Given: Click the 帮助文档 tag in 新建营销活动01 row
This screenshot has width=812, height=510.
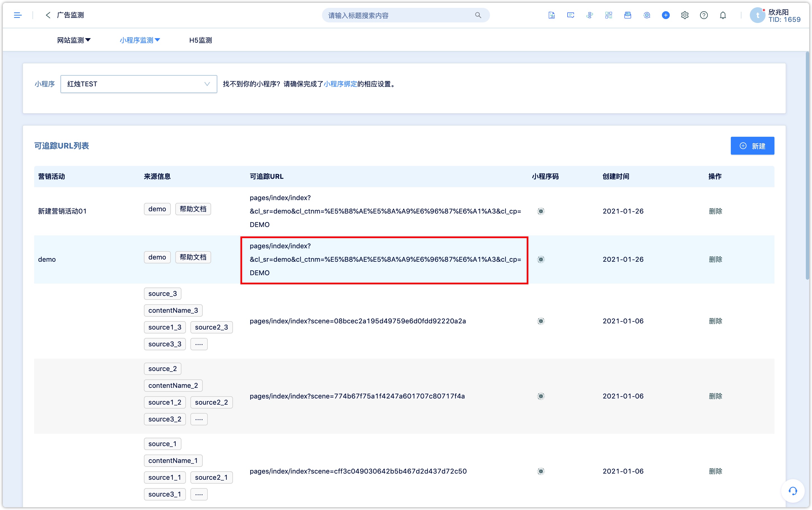Looking at the screenshot, I should tap(193, 209).
